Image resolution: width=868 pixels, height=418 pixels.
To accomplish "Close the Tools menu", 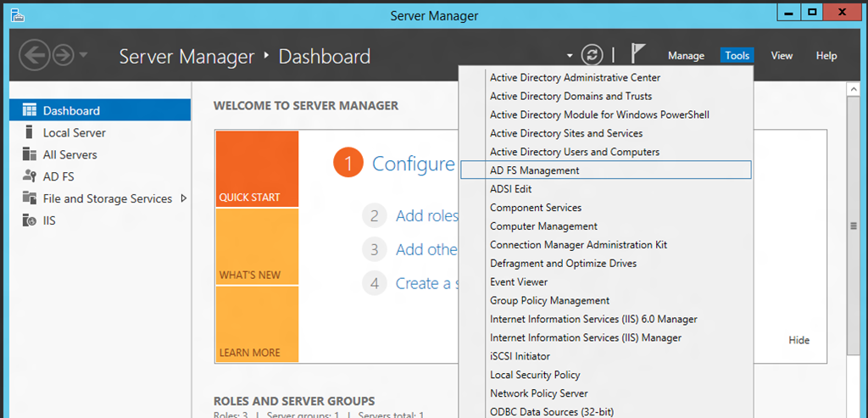I will (x=737, y=56).
